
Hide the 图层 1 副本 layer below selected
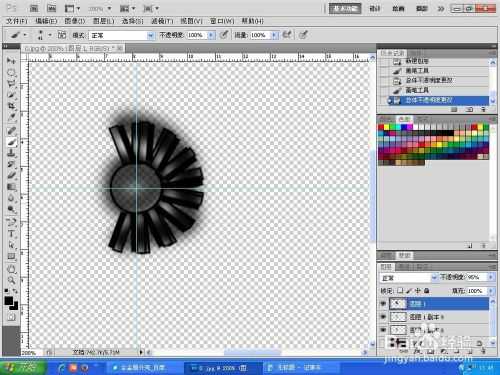[x=383, y=317]
